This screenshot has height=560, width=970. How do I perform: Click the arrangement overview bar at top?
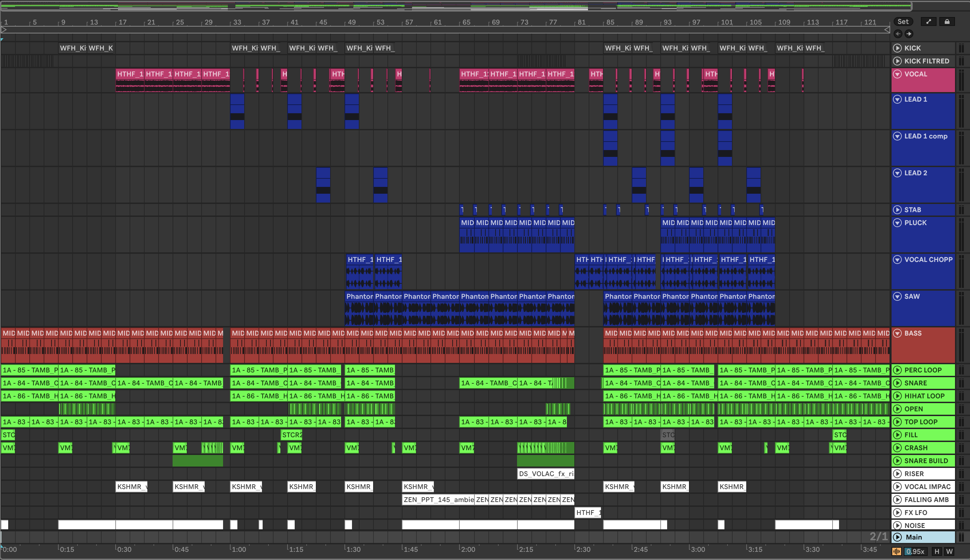pyautogui.click(x=456, y=6)
